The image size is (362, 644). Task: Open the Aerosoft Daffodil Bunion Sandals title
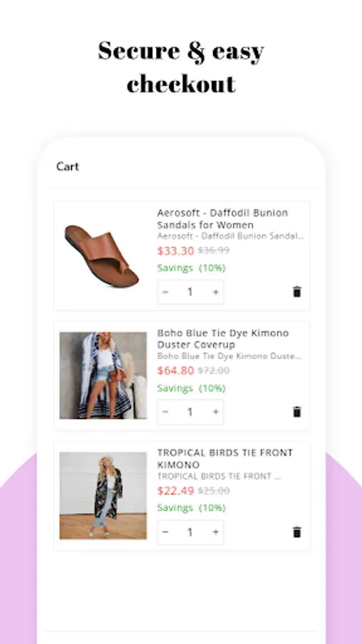222,219
